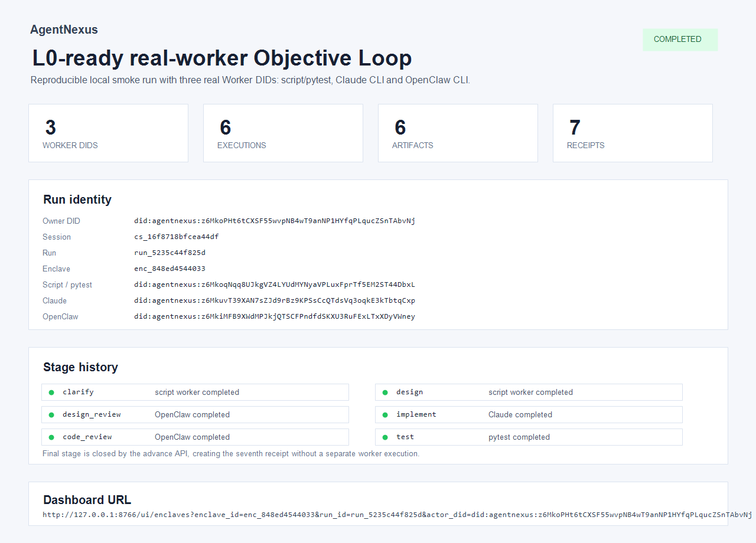Click the Enclave label

click(x=56, y=269)
